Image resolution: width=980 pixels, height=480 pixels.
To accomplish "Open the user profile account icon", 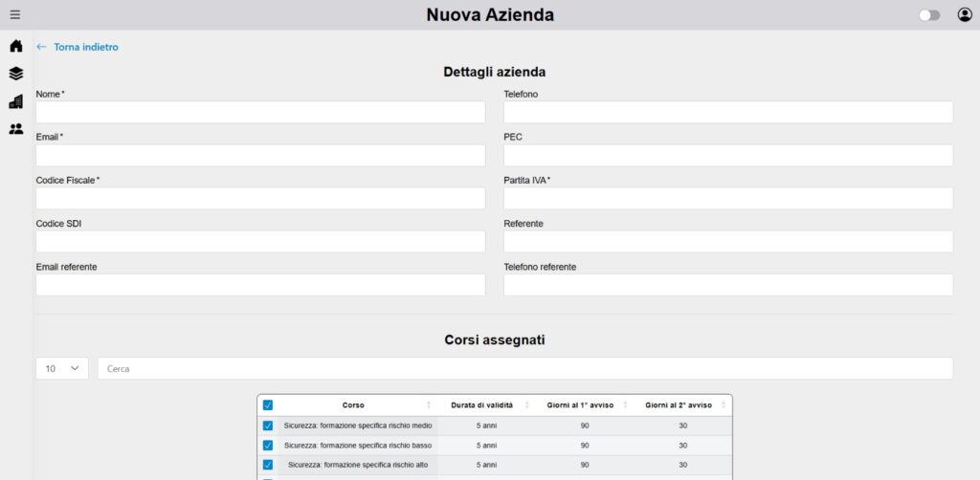I will tap(965, 14).
